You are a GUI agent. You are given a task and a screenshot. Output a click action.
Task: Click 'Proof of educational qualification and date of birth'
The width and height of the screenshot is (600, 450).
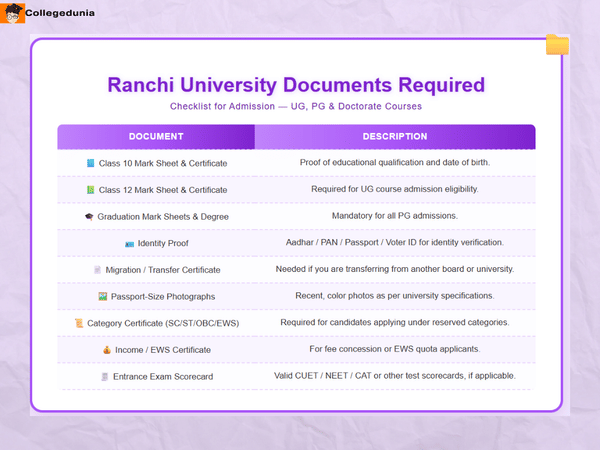pos(395,162)
